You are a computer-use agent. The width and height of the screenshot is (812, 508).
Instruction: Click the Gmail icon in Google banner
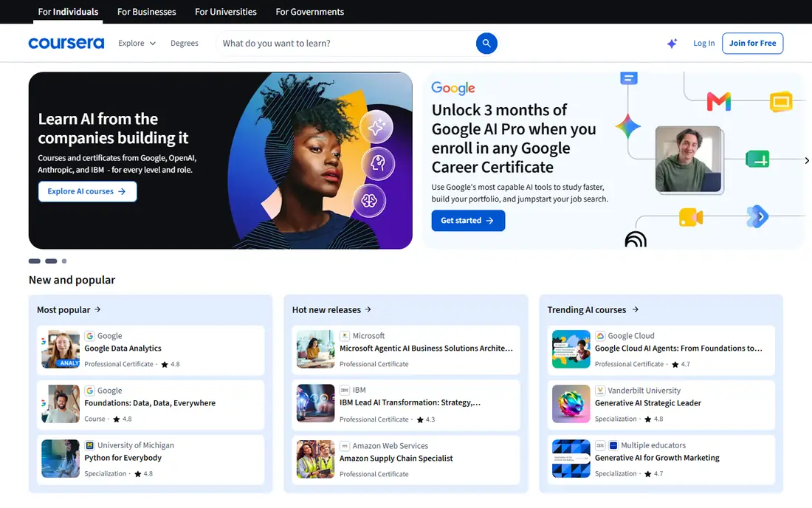coord(719,101)
